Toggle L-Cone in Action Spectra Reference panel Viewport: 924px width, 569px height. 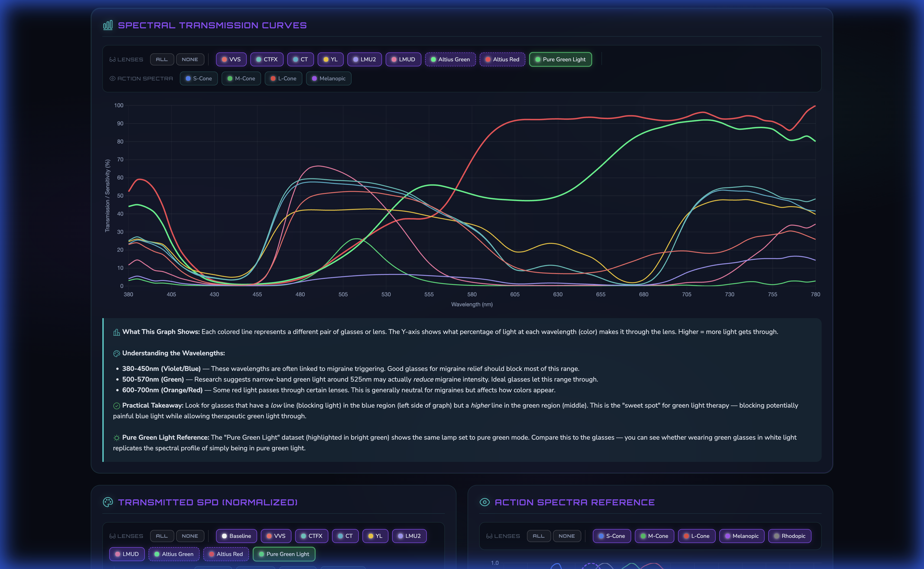(x=697, y=536)
